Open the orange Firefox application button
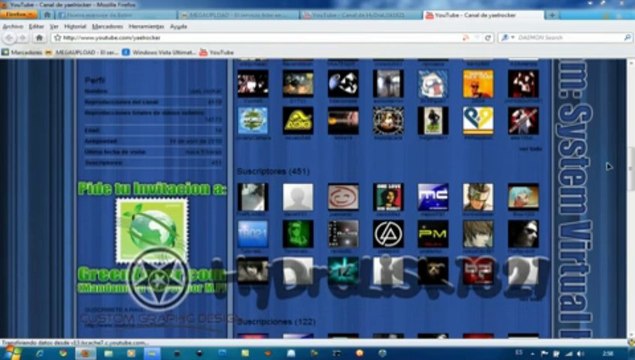635x360 pixels. coord(19,15)
